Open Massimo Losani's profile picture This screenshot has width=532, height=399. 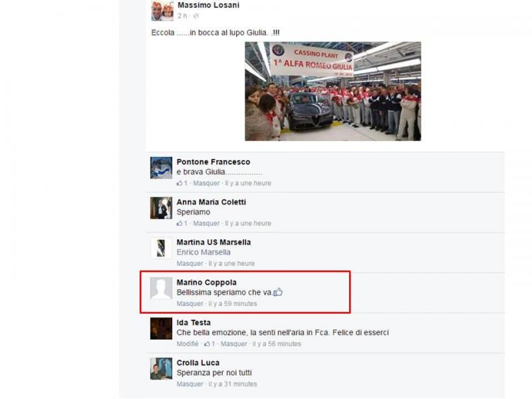[162, 10]
